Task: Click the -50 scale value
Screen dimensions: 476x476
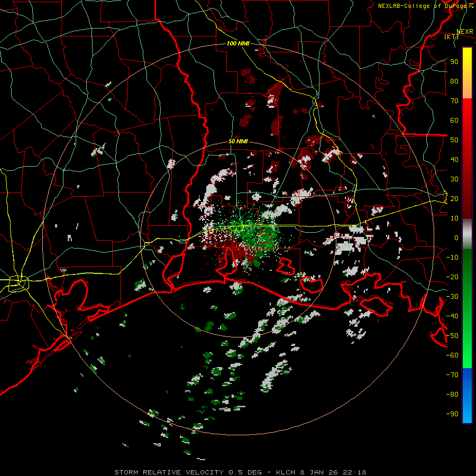Action: pos(452,336)
